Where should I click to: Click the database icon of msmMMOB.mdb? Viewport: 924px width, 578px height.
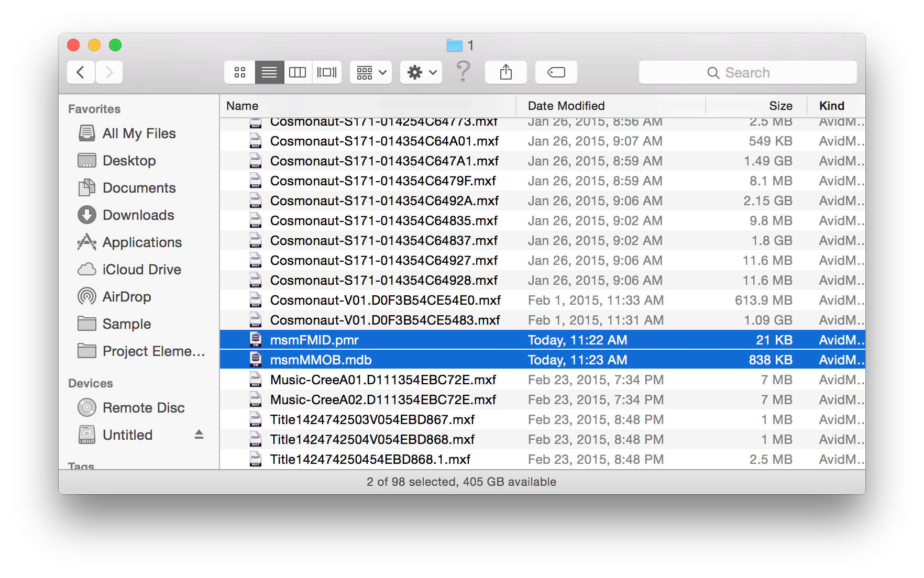click(x=256, y=360)
